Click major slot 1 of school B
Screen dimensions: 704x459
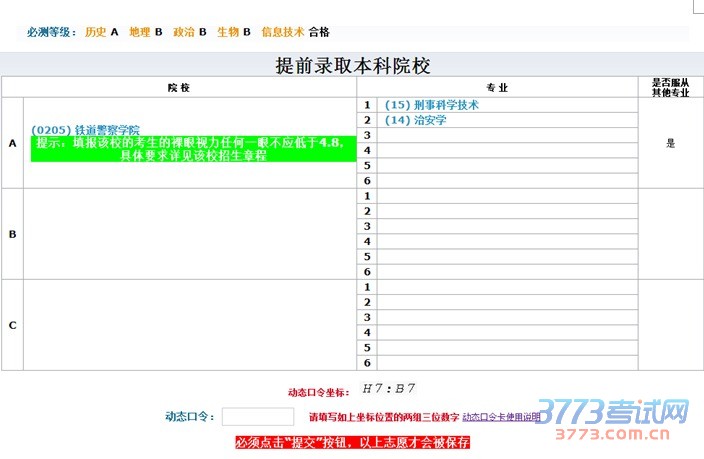click(507, 196)
